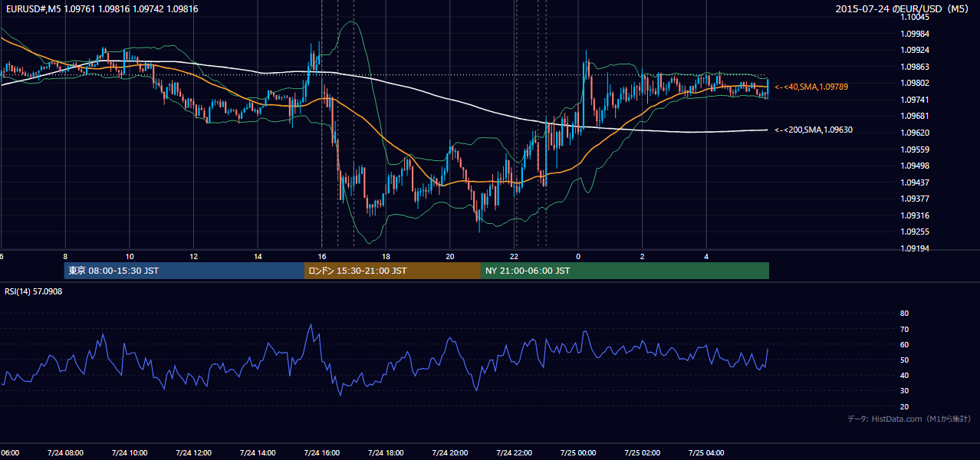Click price axis label 1.09863
980x460 pixels.
(915, 67)
